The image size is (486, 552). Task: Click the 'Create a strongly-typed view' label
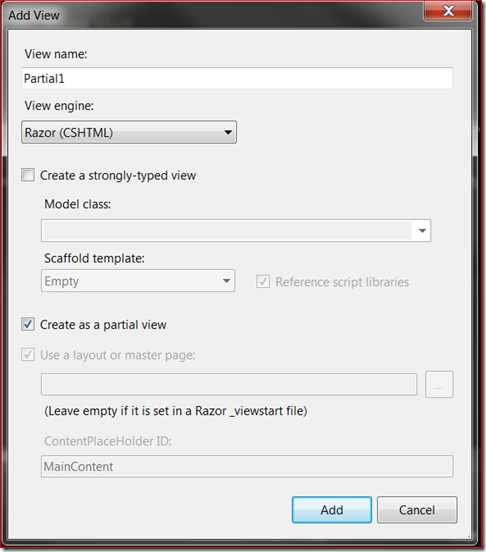pos(118,175)
